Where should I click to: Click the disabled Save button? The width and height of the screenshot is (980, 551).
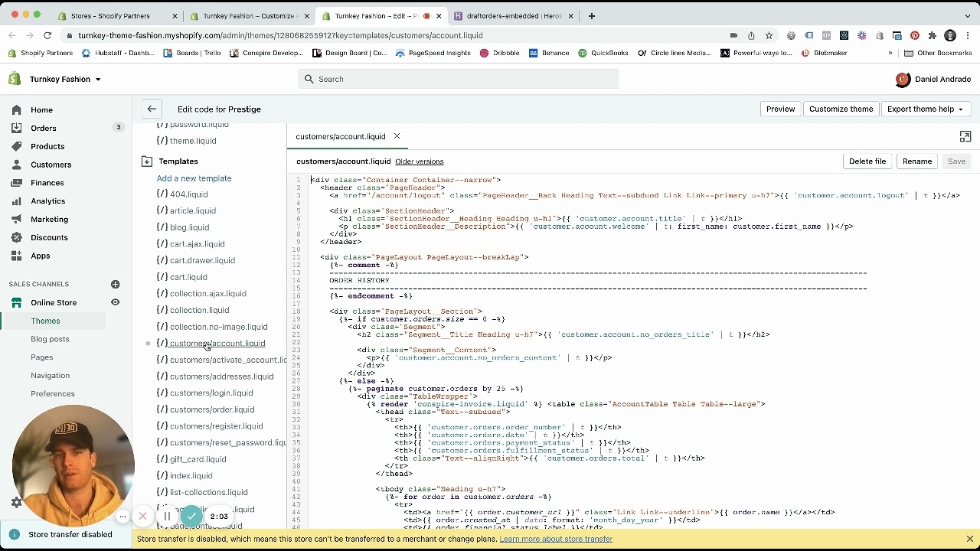(x=956, y=161)
